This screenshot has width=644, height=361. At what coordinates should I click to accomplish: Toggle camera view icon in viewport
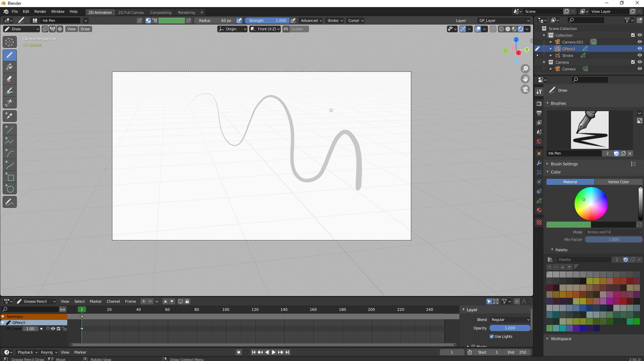tap(525, 89)
